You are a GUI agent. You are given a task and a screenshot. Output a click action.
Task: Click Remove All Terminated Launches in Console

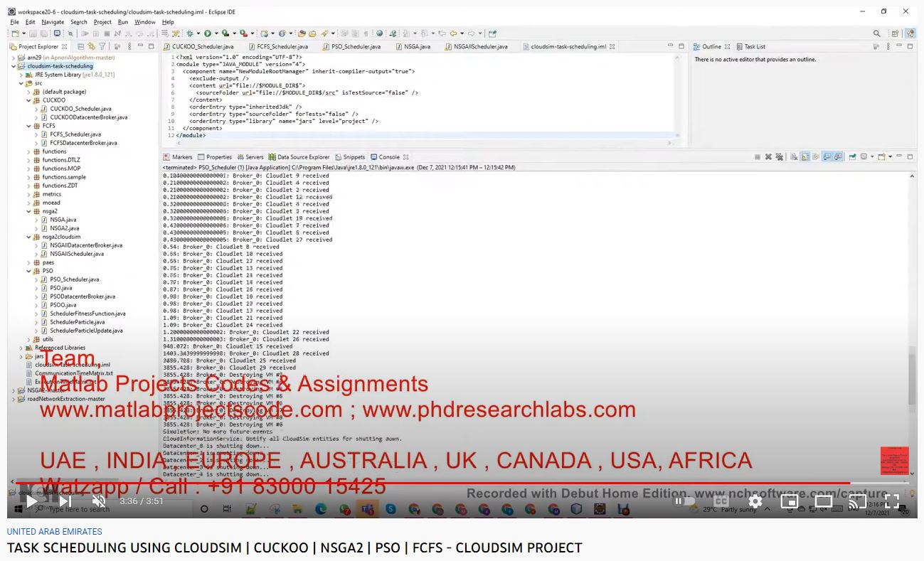[779, 157]
